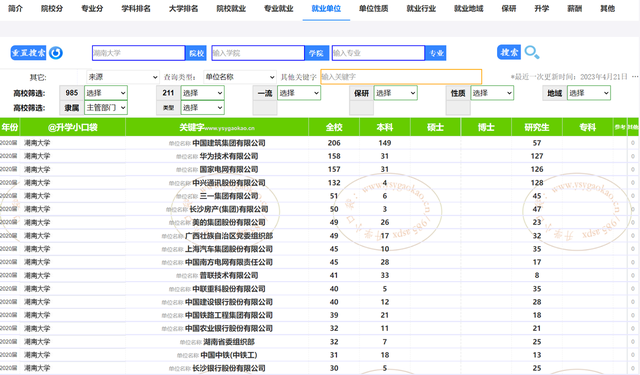Open the 主管部门 affiliation dropdown
Screen dimensions: 640x375
click(x=106, y=108)
